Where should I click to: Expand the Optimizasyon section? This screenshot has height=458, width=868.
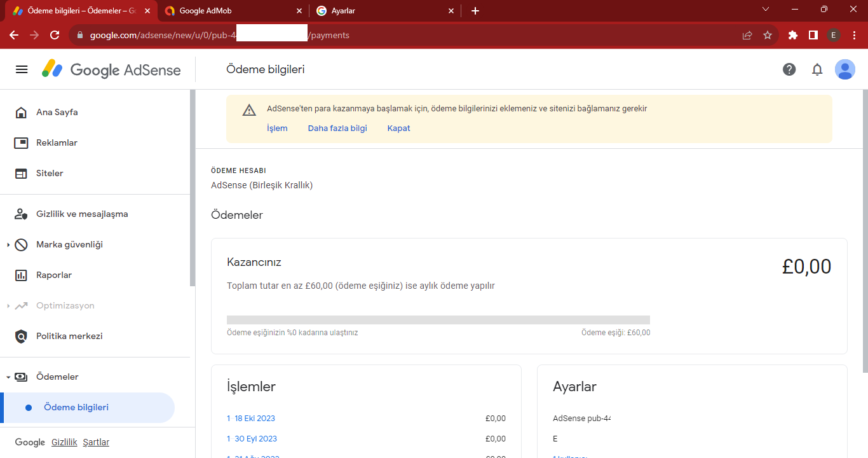8,306
